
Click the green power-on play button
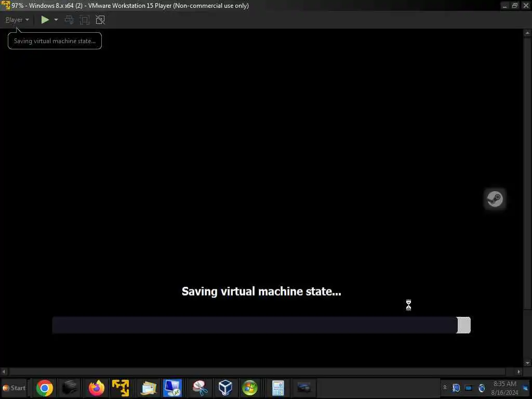(x=45, y=20)
